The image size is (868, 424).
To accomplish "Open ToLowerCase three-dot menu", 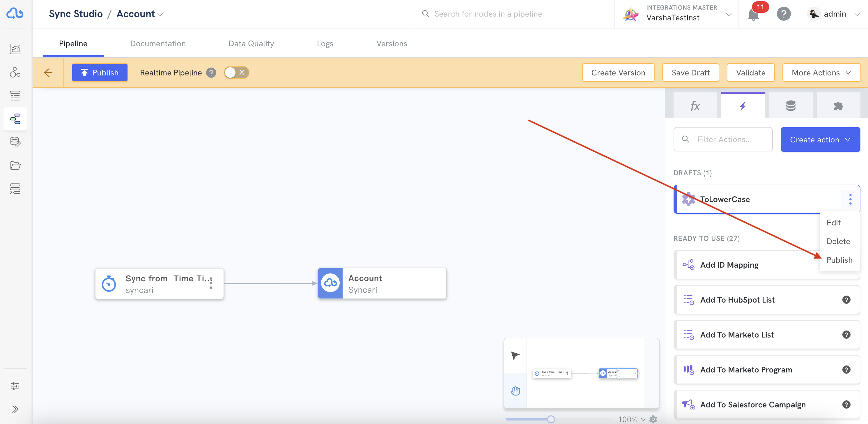I will 850,199.
